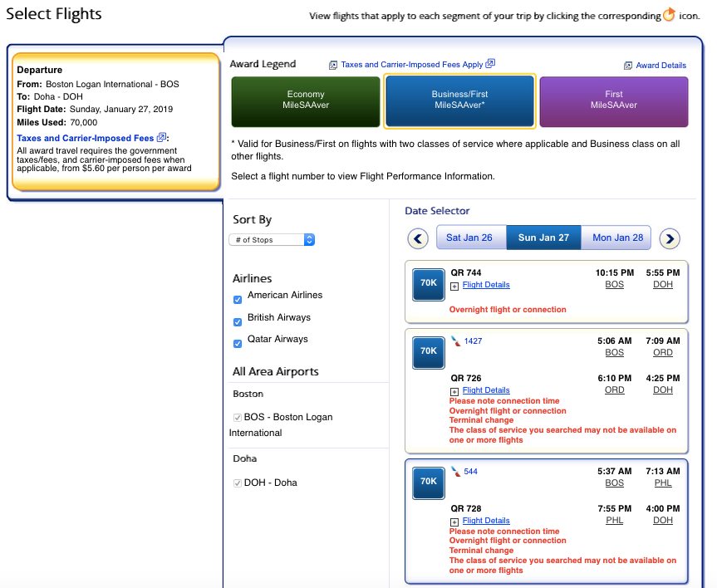Switch to the Mon Jan 28 date tab

617,238
